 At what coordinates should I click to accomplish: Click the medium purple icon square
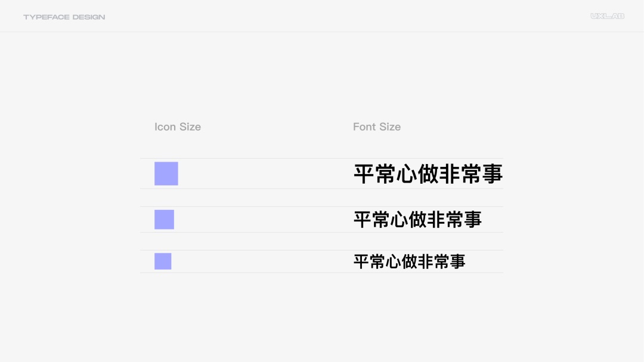point(164,219)
